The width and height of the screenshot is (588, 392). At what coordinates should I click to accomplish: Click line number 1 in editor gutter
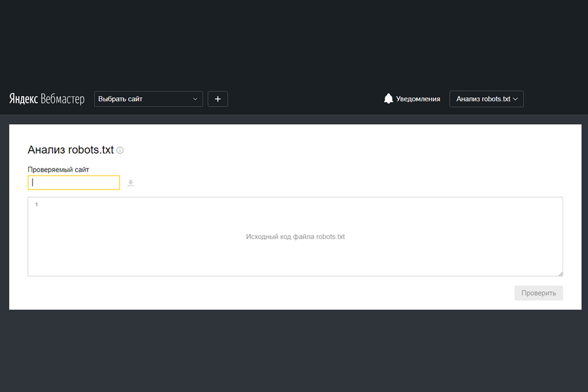pos(37,205)
